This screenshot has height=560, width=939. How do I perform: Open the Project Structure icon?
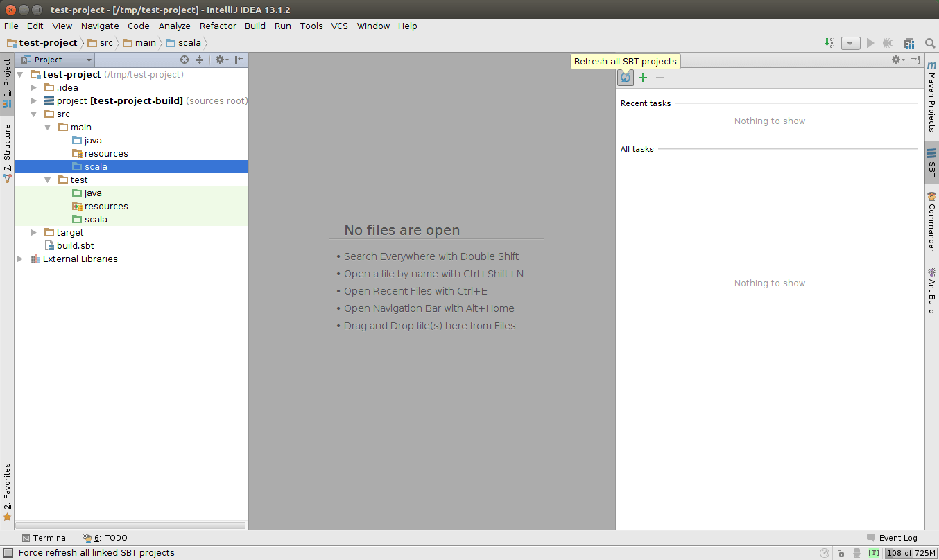[909, 43]
